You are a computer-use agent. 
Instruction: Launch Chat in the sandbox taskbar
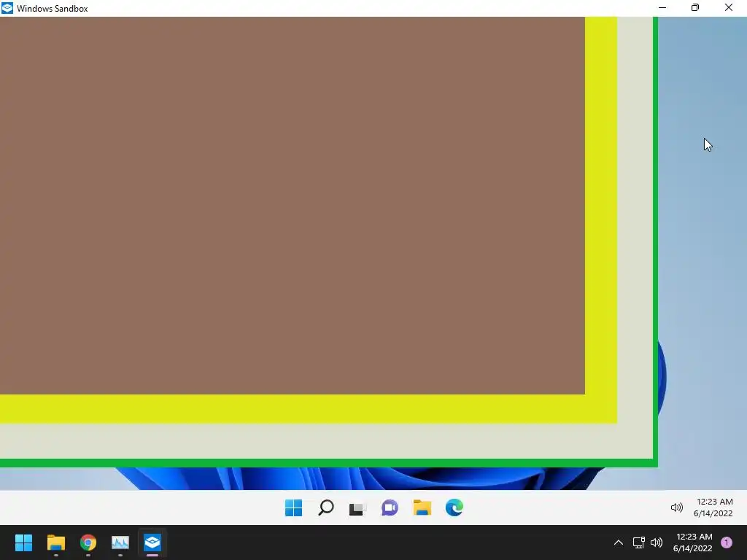click(x=390, y=507)
